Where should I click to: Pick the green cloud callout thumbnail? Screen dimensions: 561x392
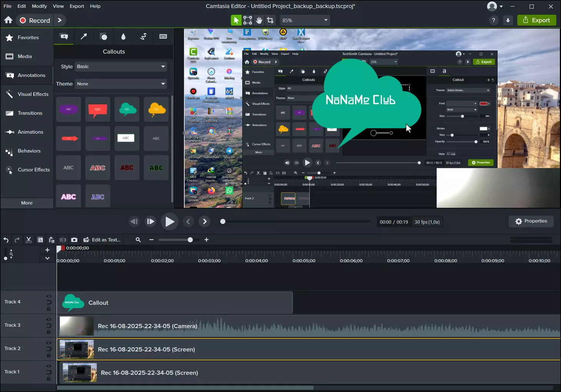127,110
